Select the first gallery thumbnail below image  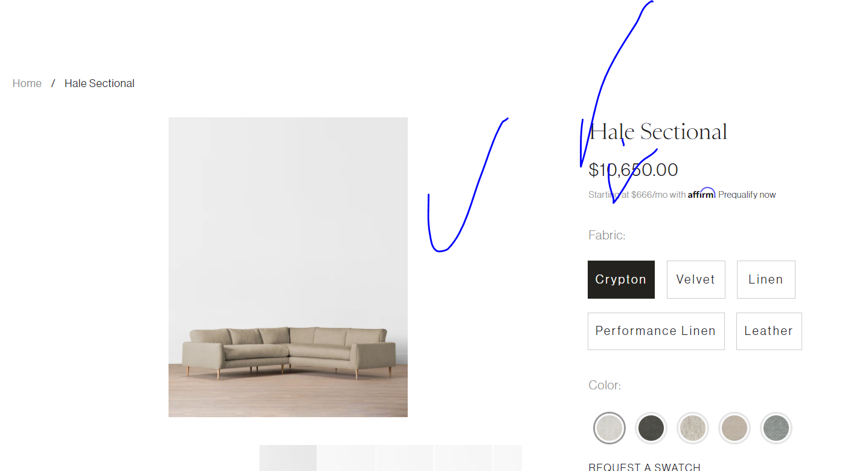click(288, 458)
